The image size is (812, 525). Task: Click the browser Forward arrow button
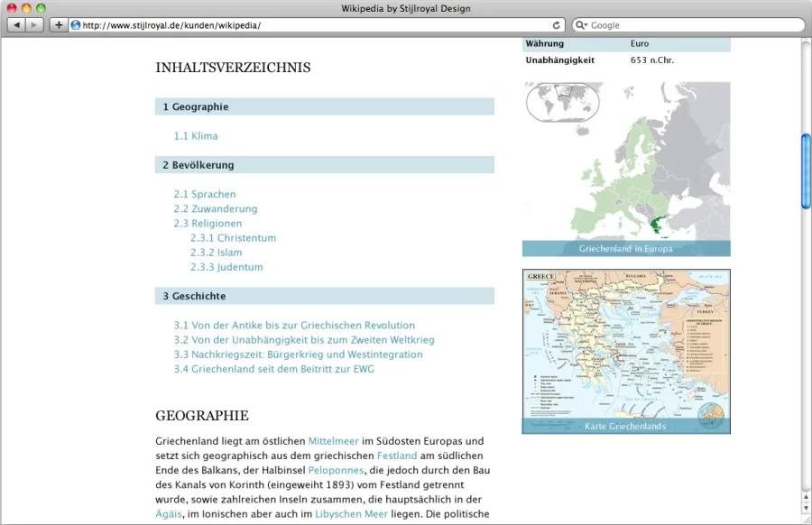35,25
